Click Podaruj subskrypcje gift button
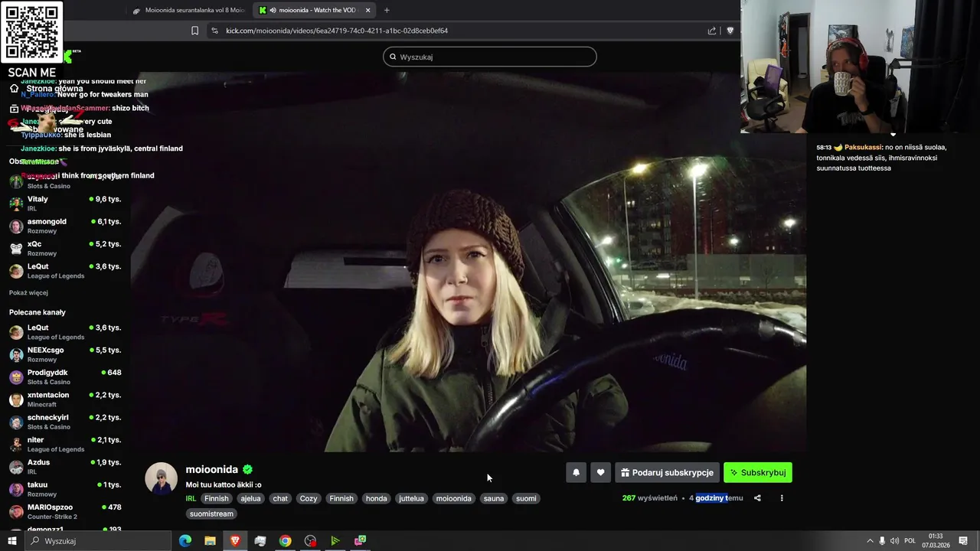The image size is (980, 551). pyautogui.click(x=667, y=472)
